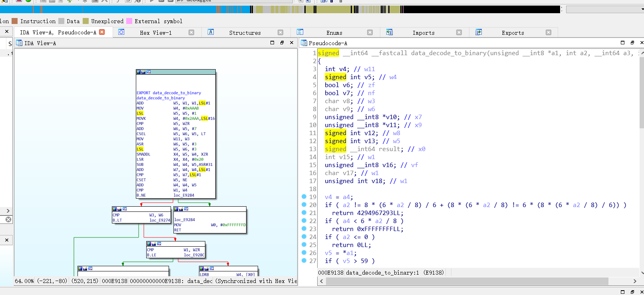Close the Imports tab
This screenshot has width=644, height=295.
(459, 32)
